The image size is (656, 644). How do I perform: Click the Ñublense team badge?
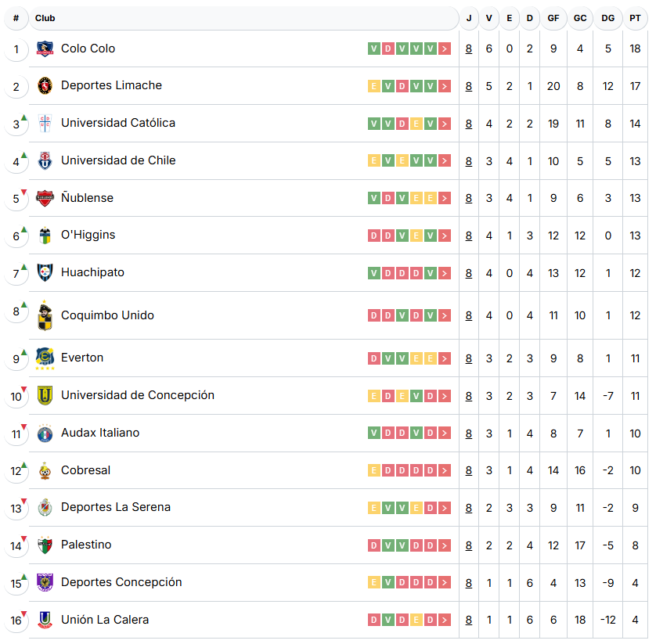click(x=45, y=198)
